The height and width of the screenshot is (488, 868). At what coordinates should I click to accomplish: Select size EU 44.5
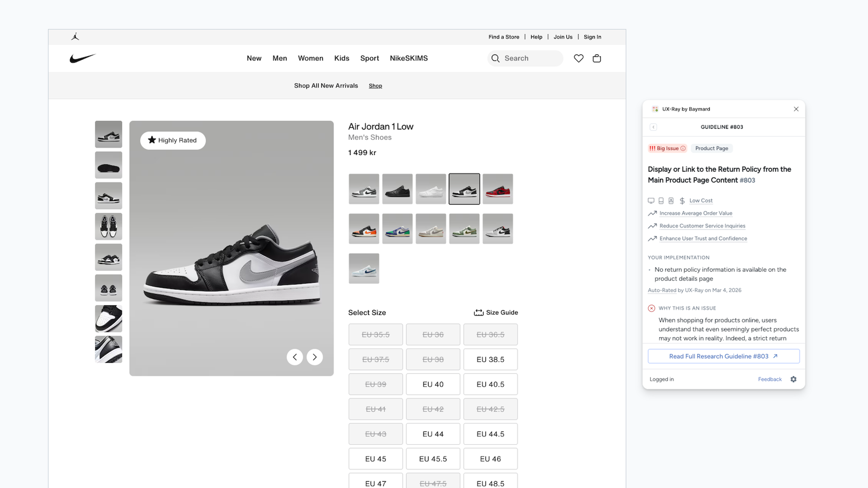pos(490,434)
